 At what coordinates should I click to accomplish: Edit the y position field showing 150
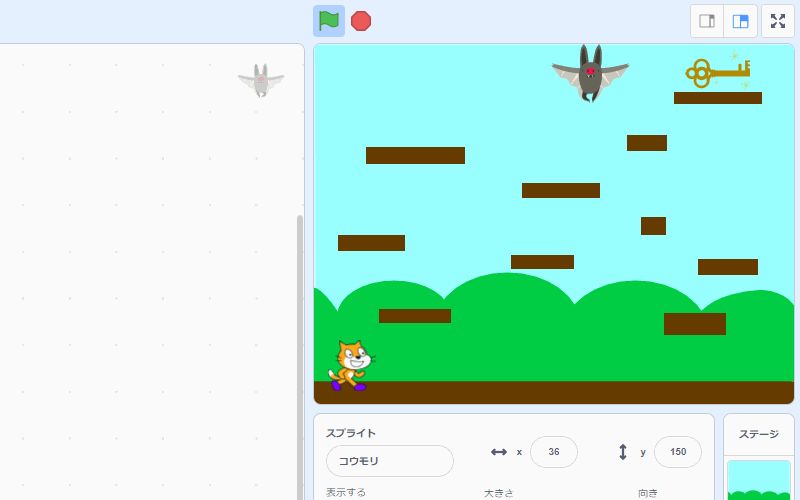point(678,452)
